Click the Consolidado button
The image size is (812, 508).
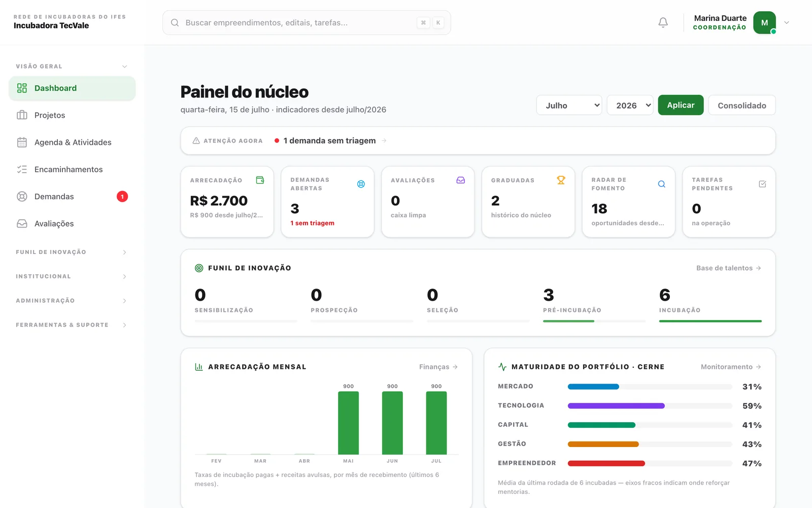(741, 105)
